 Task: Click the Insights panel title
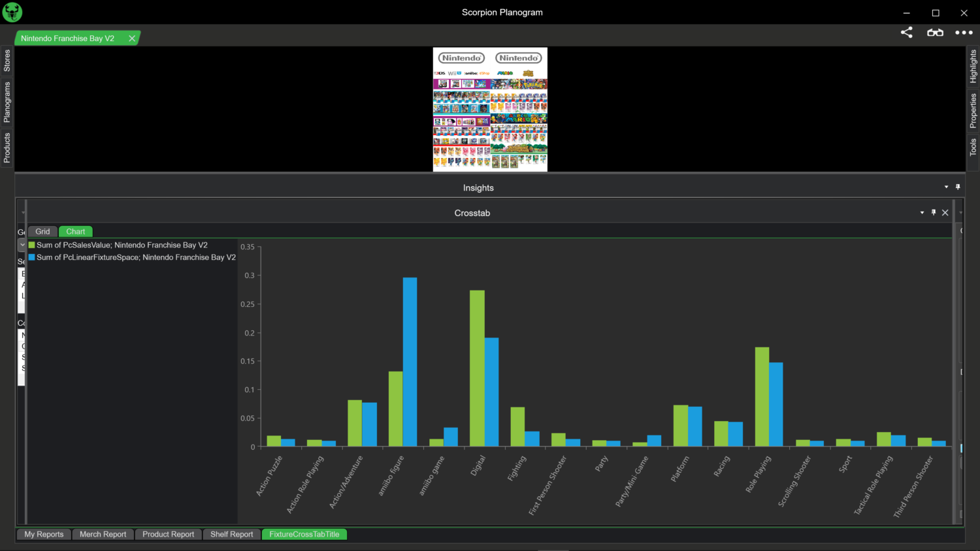coord(478,187)
